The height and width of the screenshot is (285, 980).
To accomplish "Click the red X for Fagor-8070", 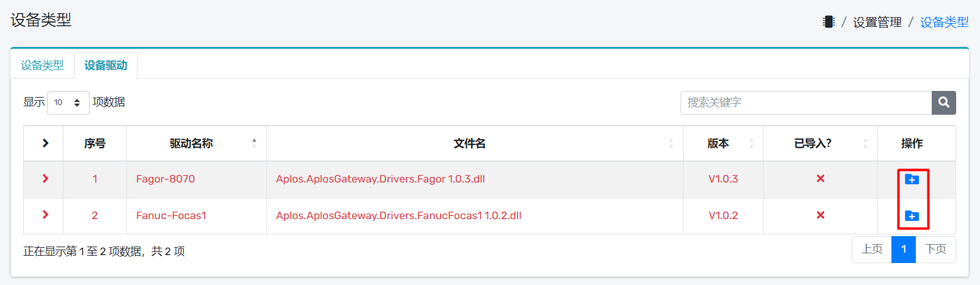I will (x=821, y=179).
